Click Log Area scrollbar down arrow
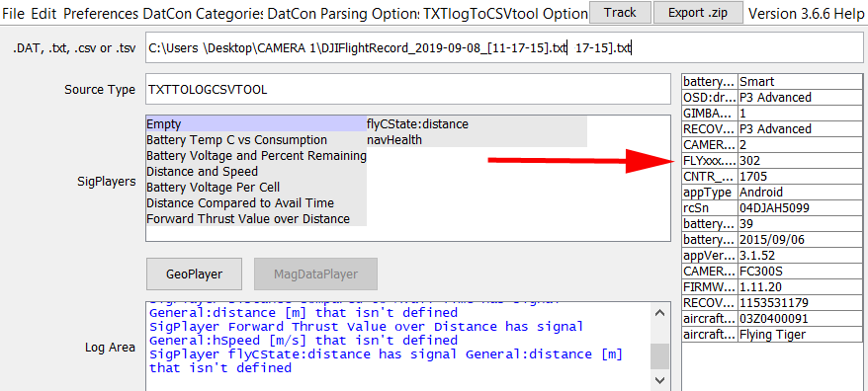Screen dimensions: 868x391 [659, 380]
